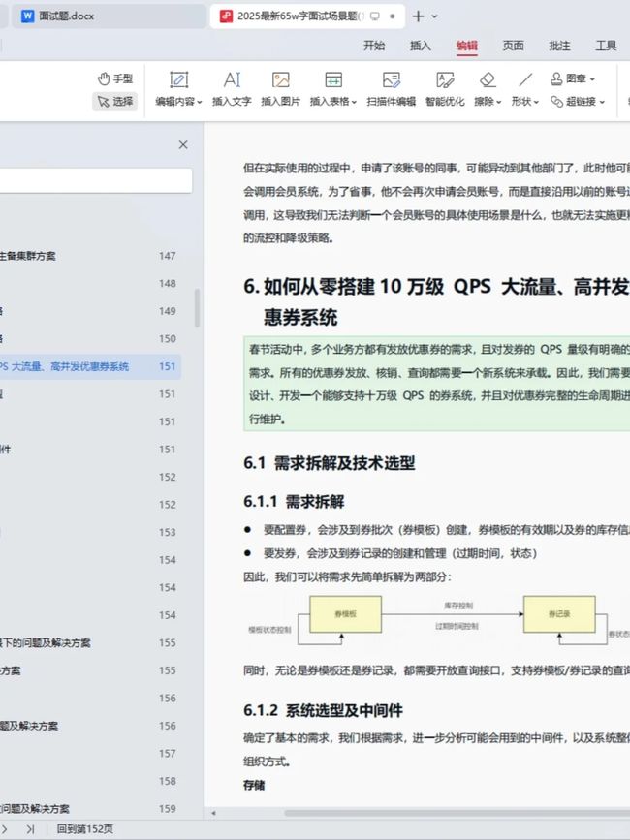Screen dimensions: 630x840
Task: Open the tab list chevron next to plus
Action: click(434, 16)
